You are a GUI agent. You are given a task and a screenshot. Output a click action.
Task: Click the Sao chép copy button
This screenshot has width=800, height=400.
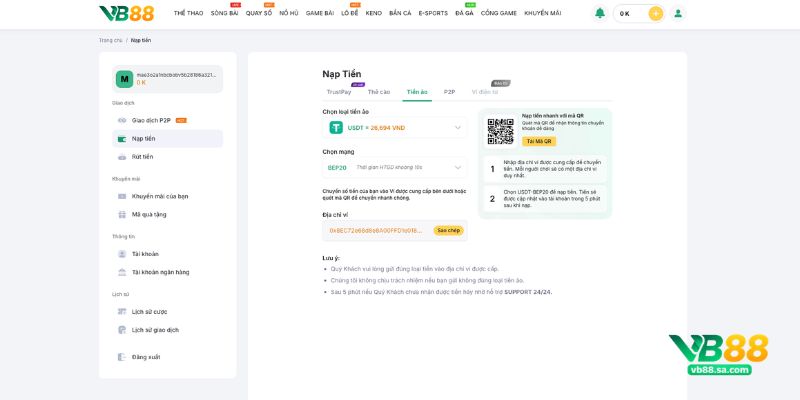448,231
